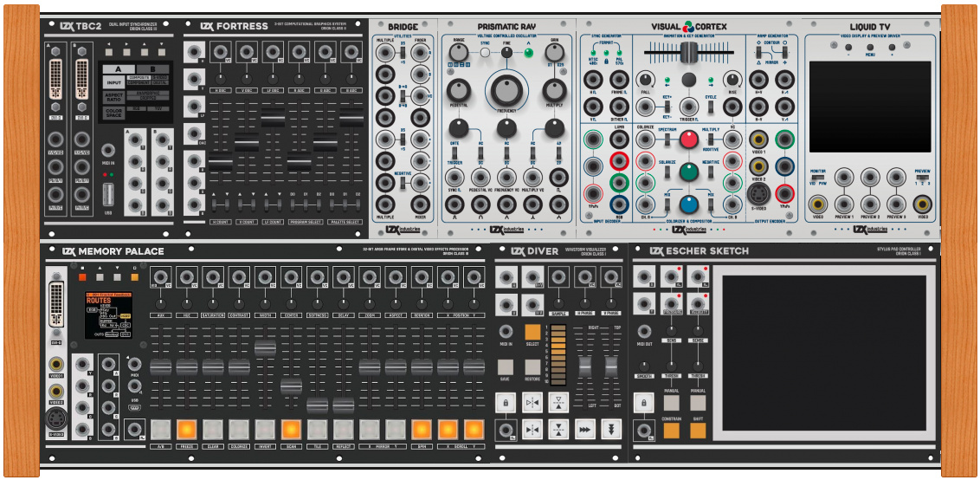Viewport: 980px width, 480px height.
Task: Select the B tab on TBC2 display
Action: (152, 68)
